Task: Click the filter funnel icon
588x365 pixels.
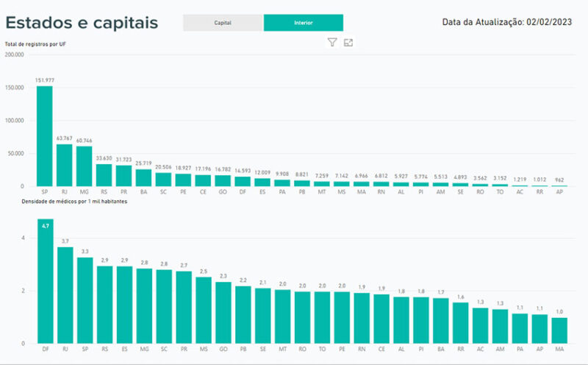Action: tap(332, 43)
